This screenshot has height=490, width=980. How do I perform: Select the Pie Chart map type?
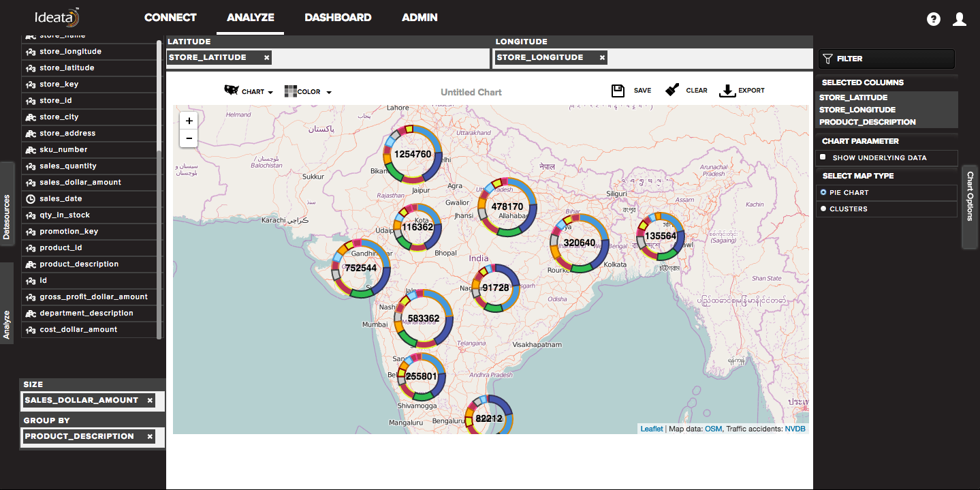(x=823, y=192)
